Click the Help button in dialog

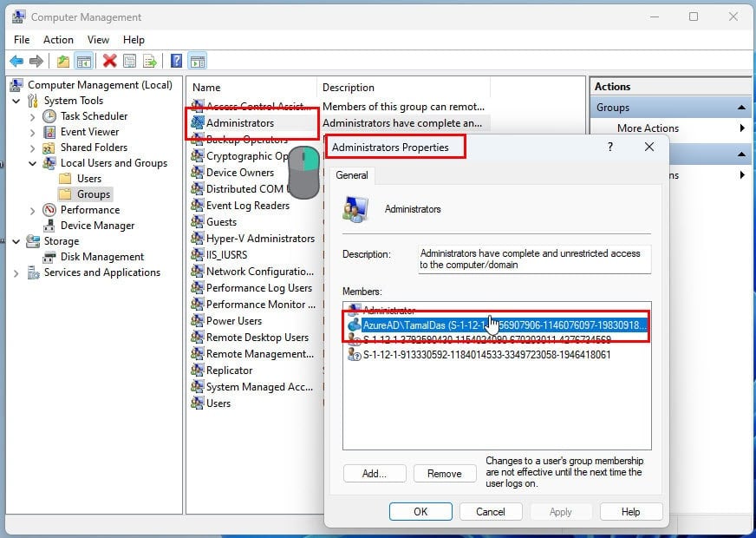pyautogui.click(x=630, y=511)
